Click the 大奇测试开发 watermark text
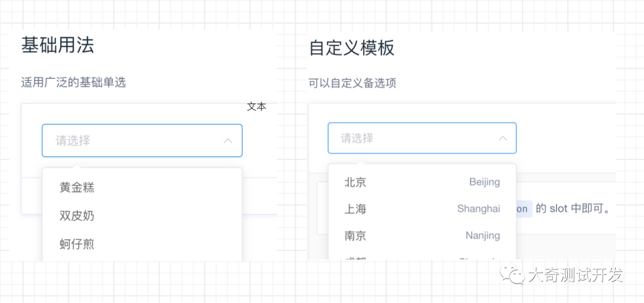This screenshot has width=644, height=303. coord(575,275)
